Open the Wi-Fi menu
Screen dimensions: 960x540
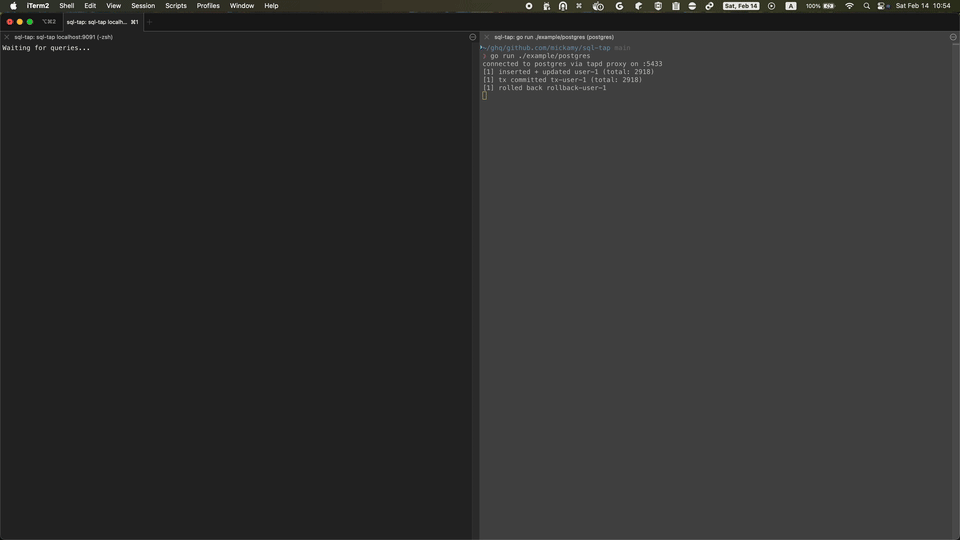[x=849, y=6]
